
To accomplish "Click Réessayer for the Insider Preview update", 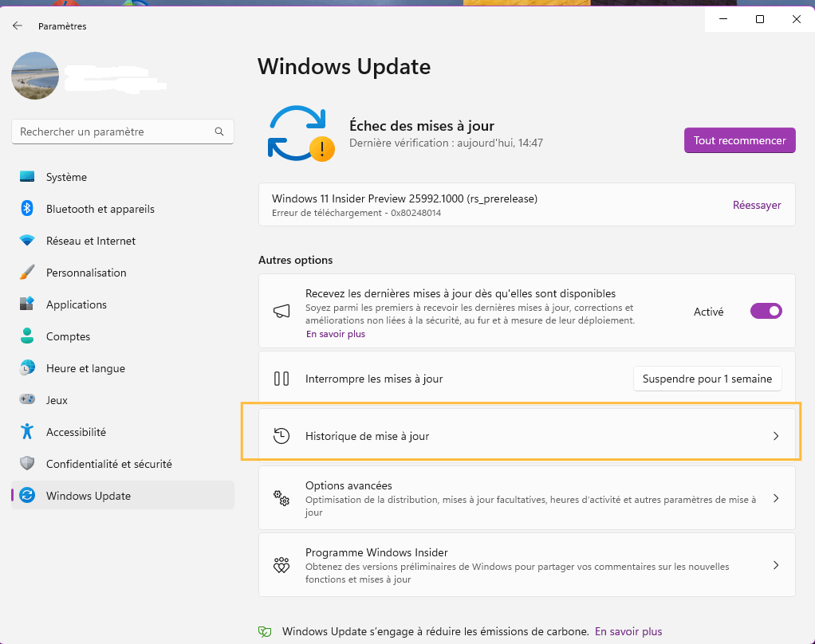I will (757, 205).
